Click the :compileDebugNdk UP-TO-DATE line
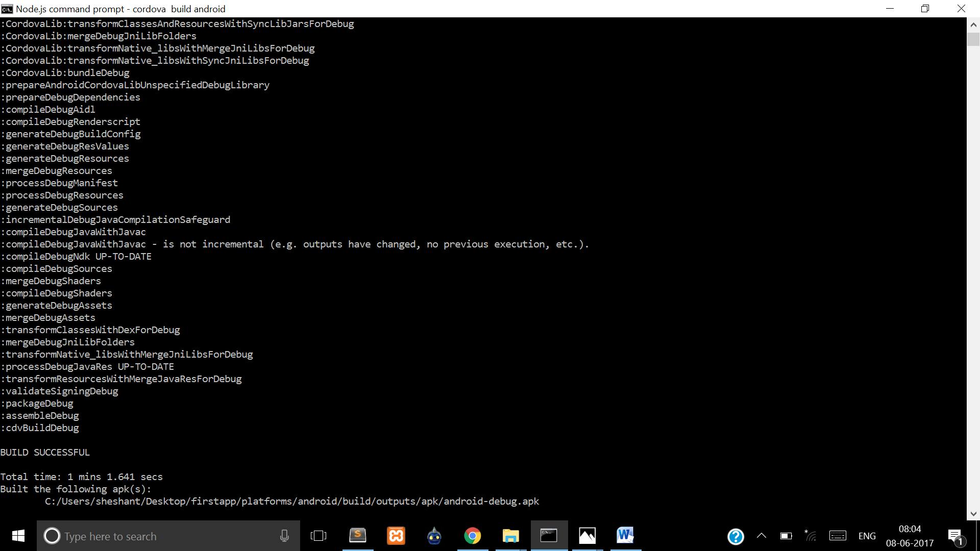 pyautogui.click(x=76, y=257)
